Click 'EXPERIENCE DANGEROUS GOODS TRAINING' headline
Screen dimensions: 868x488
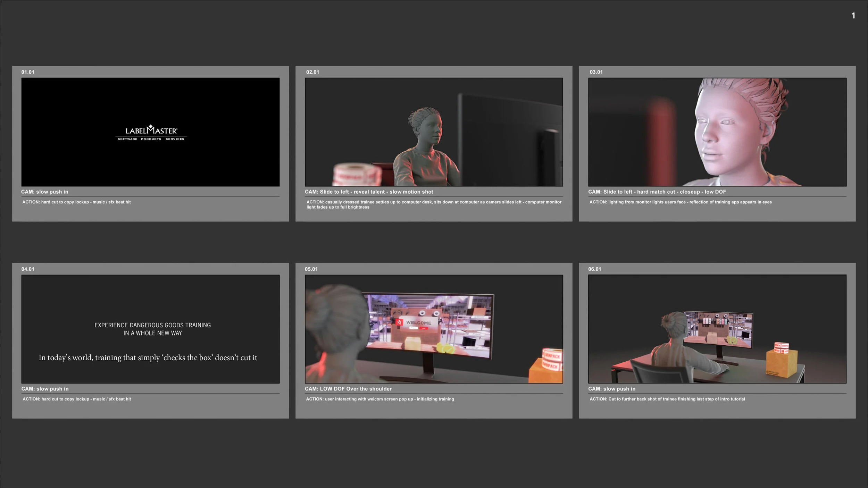pyautogui.click(x=152, y=325)
